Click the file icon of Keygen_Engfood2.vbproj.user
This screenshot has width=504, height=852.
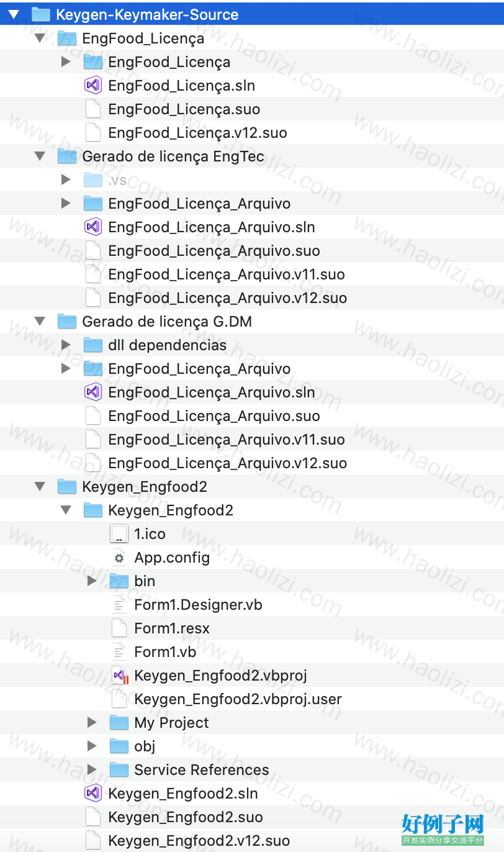(119, 699)
